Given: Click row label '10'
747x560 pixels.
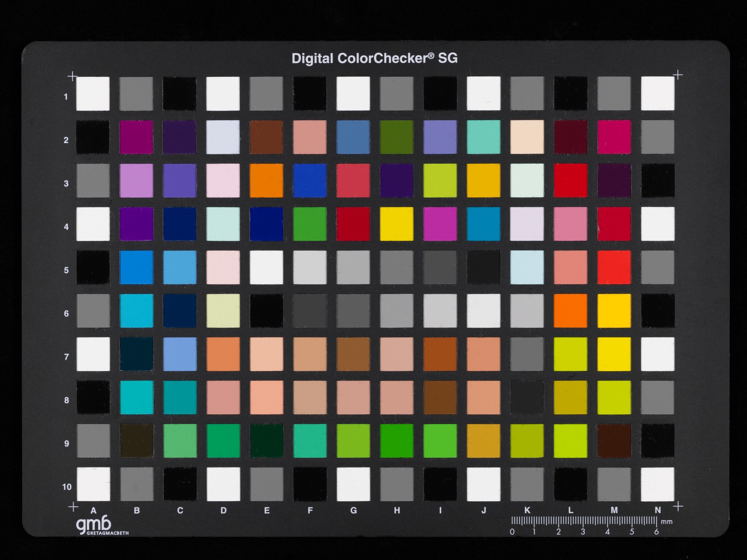Looking at the screenshot, I should [x=67, y=487].
